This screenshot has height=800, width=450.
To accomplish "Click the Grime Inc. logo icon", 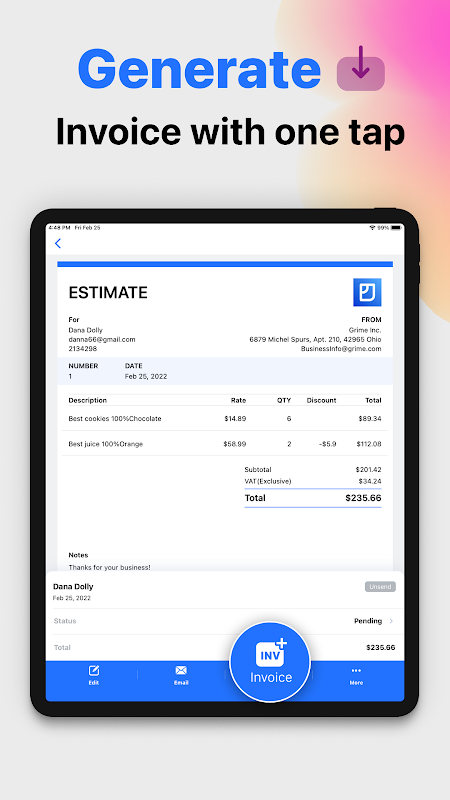I will [367, 292].
